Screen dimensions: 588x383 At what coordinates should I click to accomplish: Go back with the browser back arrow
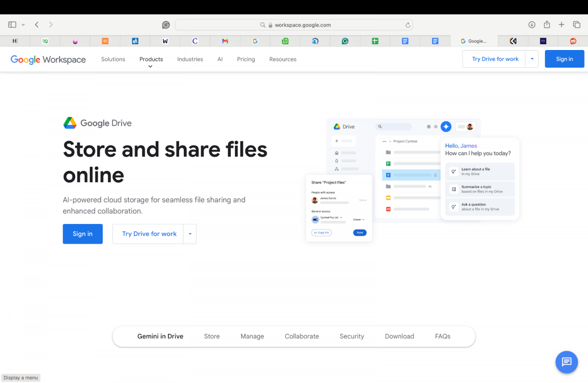tap(37, 25)
